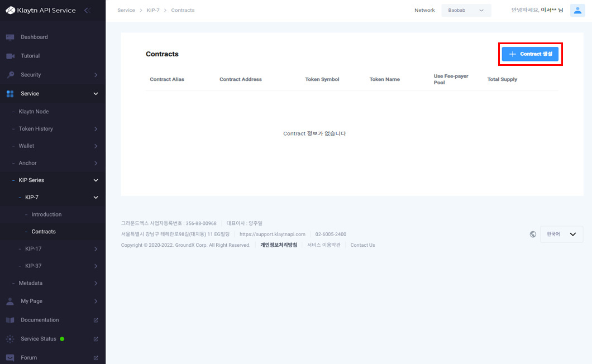The width and height of the screenshot is (592, 364).
Task: Click the Token Symbol column header
Action: pyautogui.click(x=322, y=79)
